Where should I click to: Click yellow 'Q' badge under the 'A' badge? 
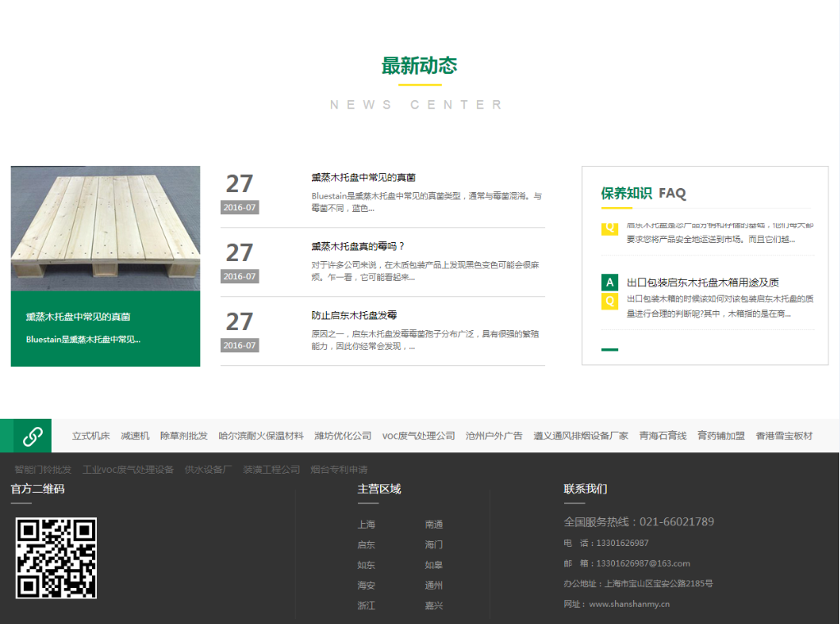point(609,301)
